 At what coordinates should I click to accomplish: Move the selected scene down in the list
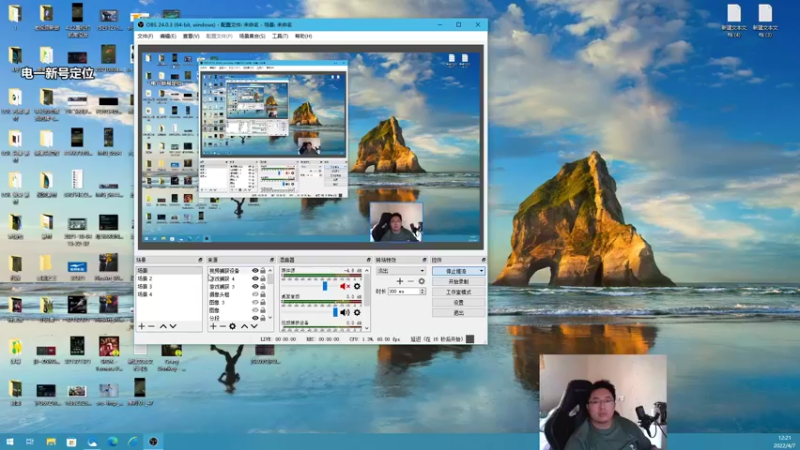pyautogui.click(x=173, y=326)
